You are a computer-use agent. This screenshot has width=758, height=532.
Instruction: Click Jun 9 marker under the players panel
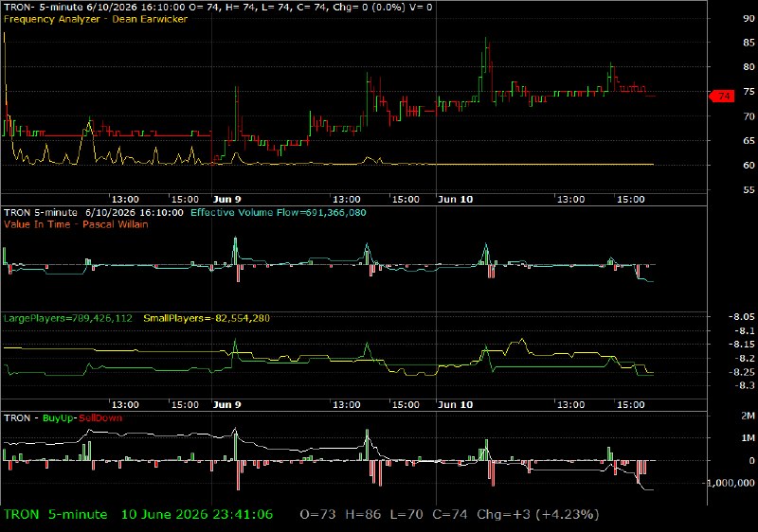pos(226,404)
